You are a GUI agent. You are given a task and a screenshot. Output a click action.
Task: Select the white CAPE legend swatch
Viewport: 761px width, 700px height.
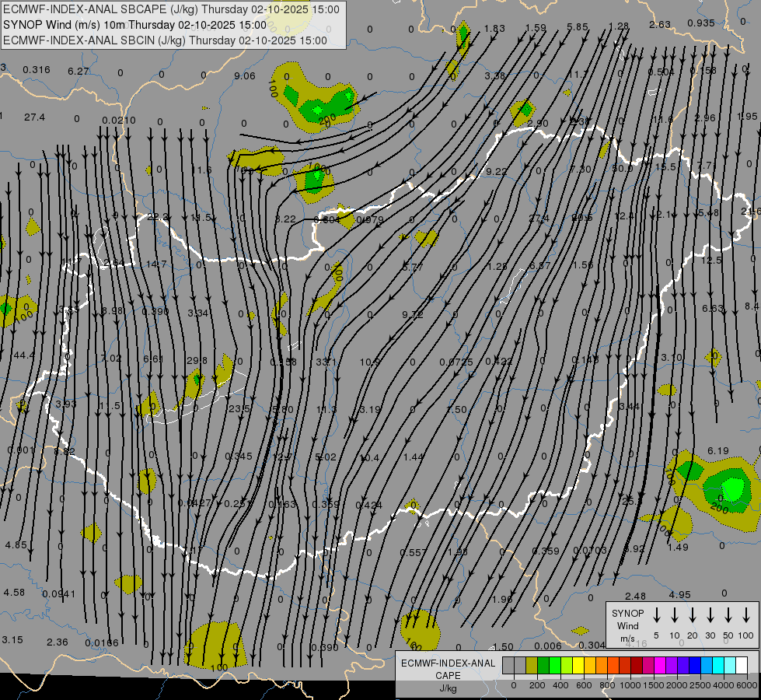(x=742, y=666)
